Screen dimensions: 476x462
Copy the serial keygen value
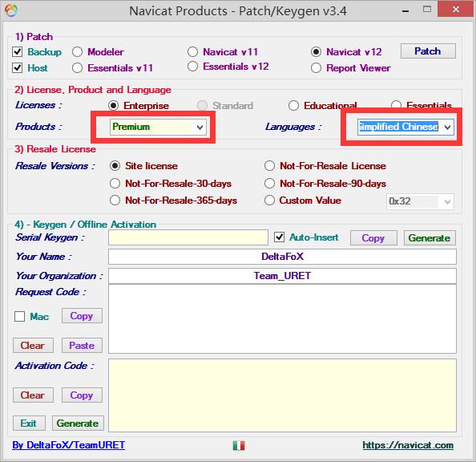point(373,238)
